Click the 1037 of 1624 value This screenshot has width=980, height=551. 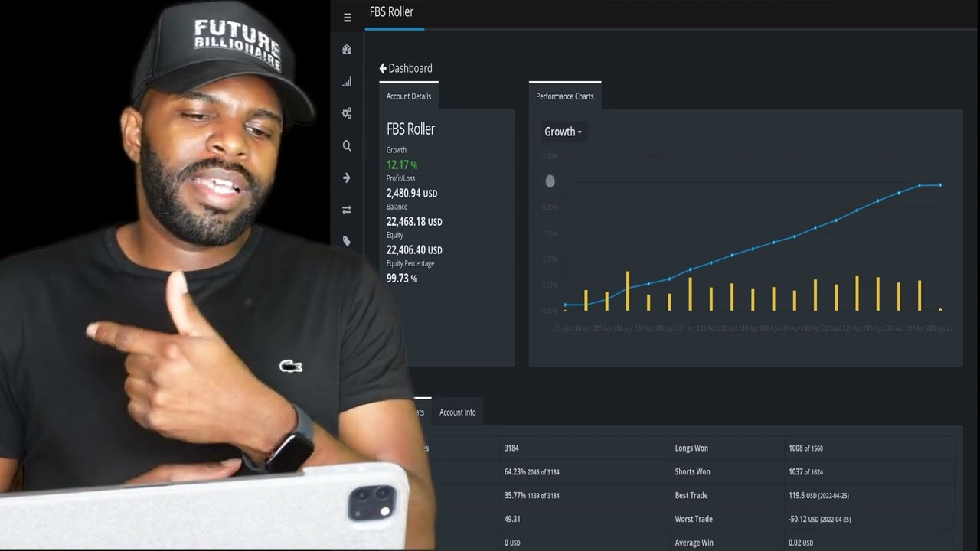(805, 472)
